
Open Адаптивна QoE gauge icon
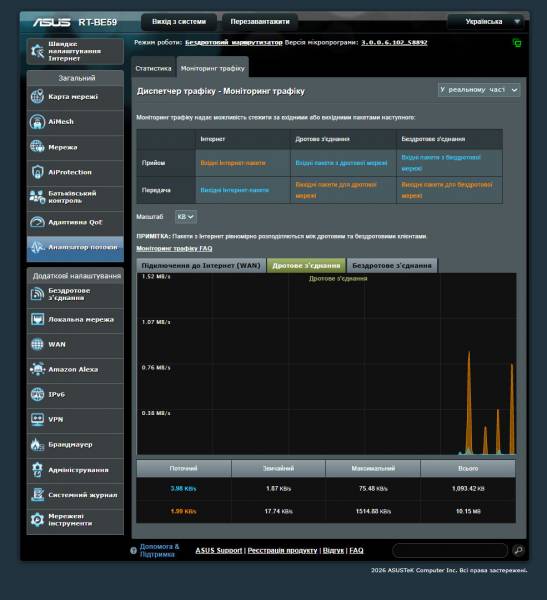(38, 222)
